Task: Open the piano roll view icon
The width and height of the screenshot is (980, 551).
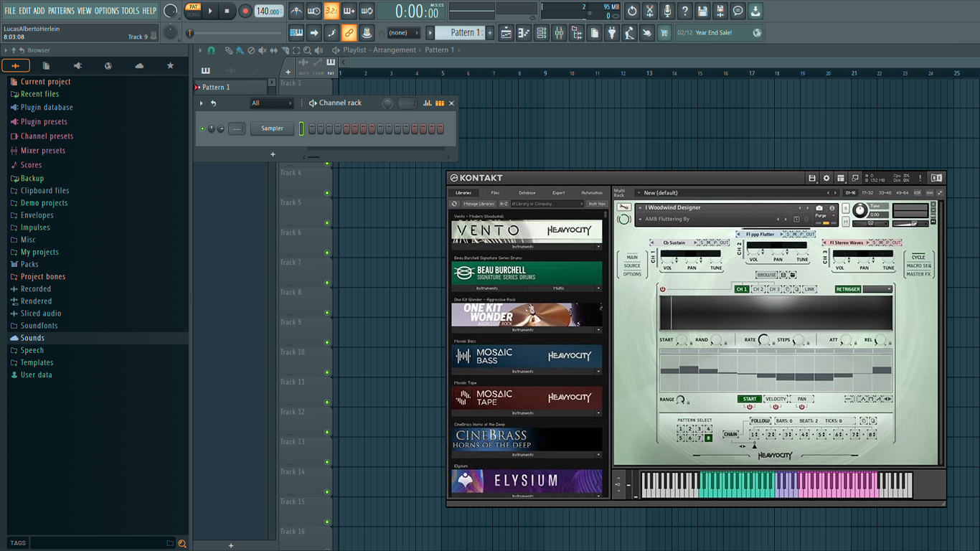Action: tap(524, 32)
